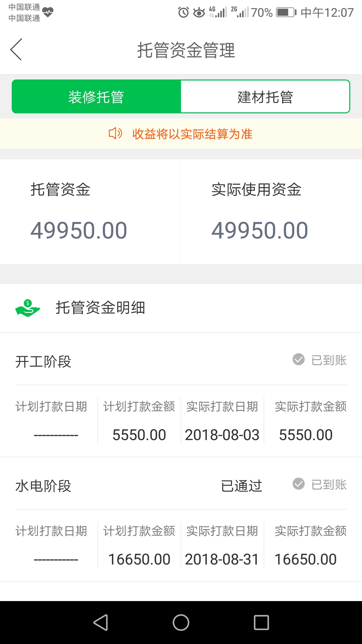Tap the 收益将以实际结算为准 notice

tap(192, 134)
